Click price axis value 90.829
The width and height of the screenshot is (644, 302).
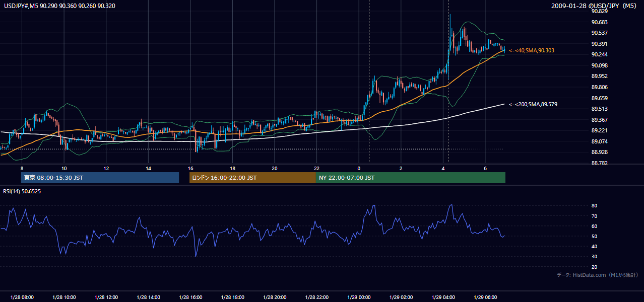coord(600,11)
